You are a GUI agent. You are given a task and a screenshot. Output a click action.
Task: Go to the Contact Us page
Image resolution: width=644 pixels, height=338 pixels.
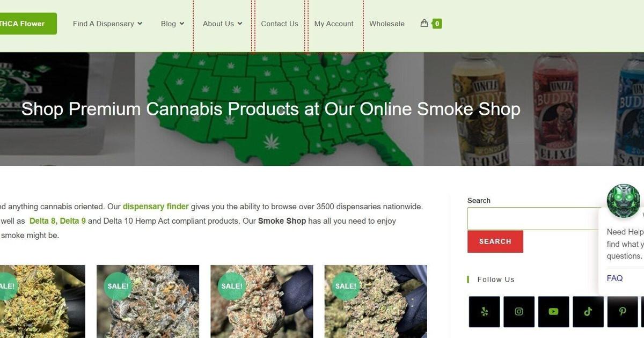(x=280, y=24)
